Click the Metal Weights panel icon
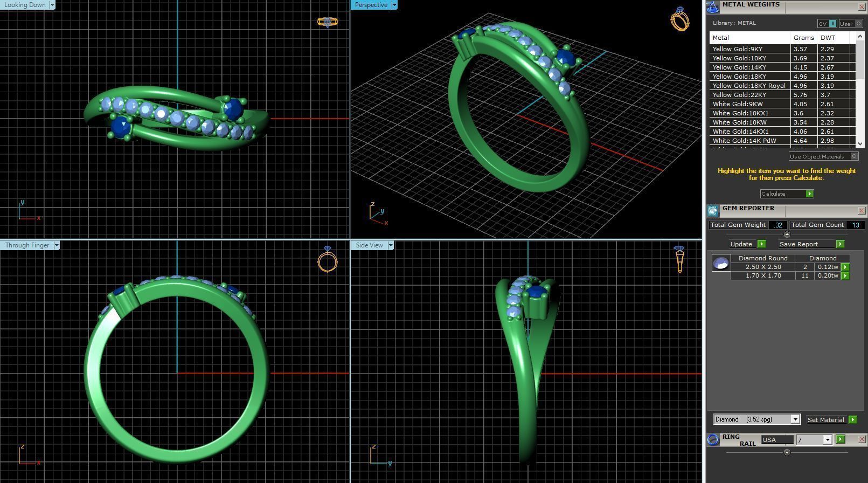 (x=713, y=7)
